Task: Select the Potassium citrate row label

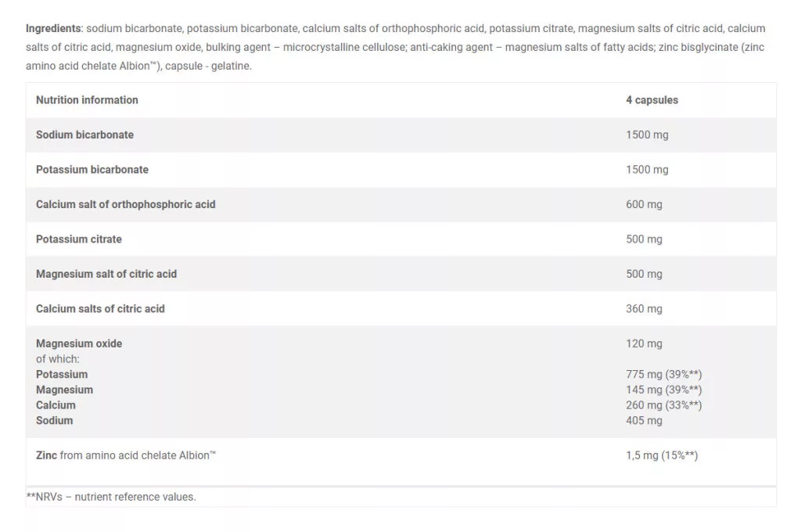Action: click(x=79, y=239)
